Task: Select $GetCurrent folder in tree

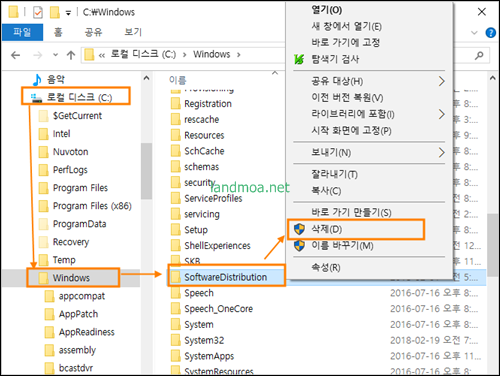Action: tap(77, 116)
